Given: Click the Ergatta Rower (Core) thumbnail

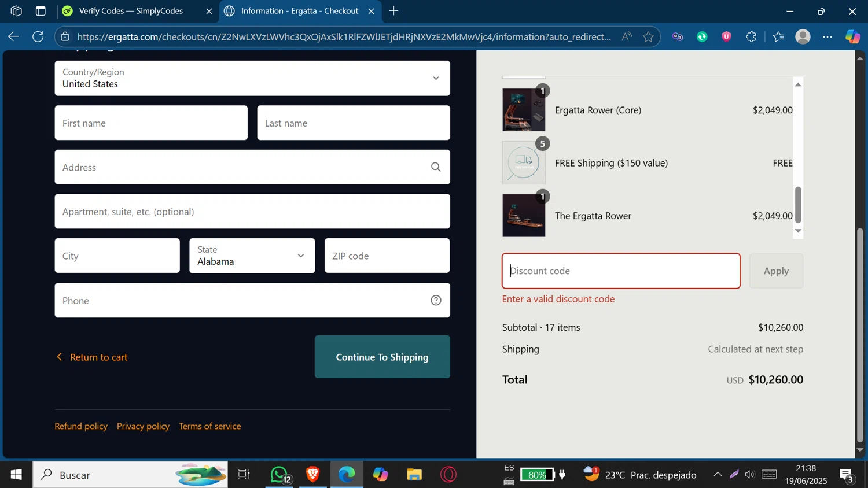Looking at the screenshot, I should pyautogui.click(x=524, y=110).
